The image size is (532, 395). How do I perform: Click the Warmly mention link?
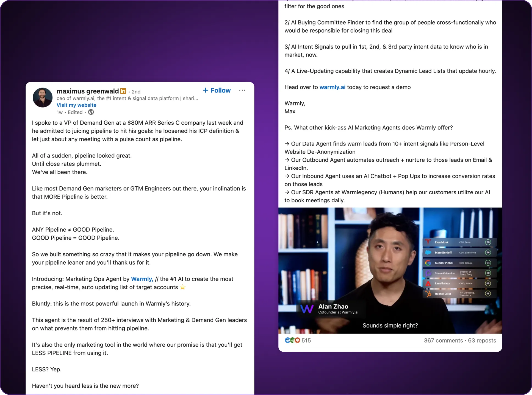pyautogui.click(x=142, y=279)
